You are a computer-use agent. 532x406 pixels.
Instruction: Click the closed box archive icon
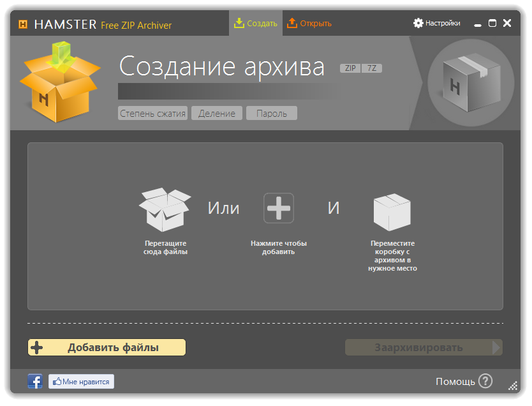[x=392, y=211]
